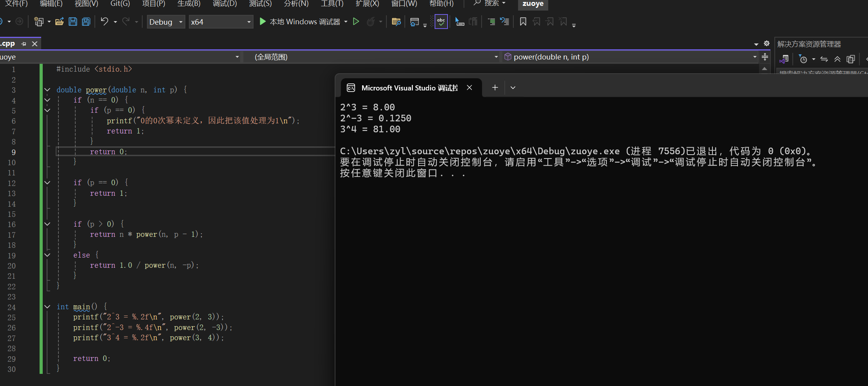Switch Solution Explorer views
868x386 pixels.
click(x=784, y=59)
